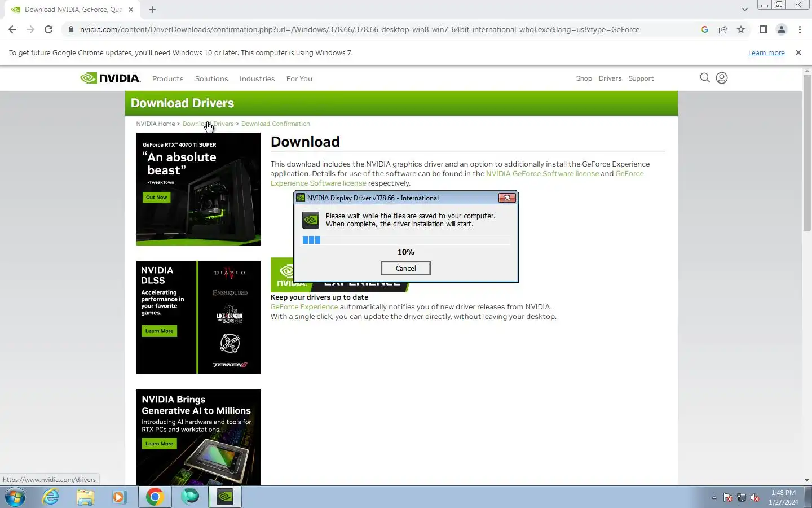
Task: Open the Windows Start button
Action: click(x=15, y=497)
